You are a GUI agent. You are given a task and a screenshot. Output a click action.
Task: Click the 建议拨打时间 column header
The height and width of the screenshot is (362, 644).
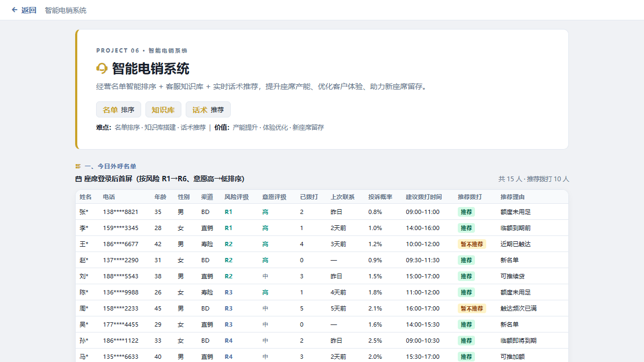424,197
